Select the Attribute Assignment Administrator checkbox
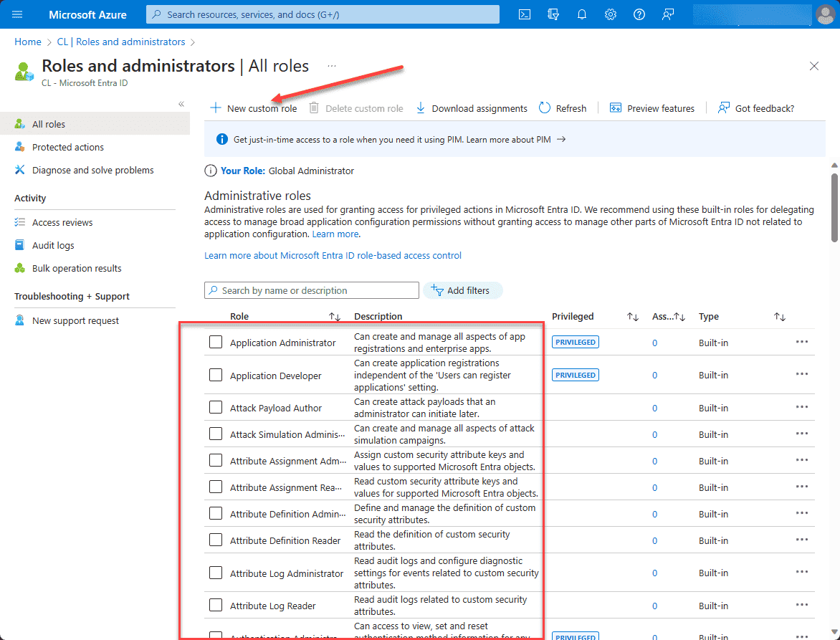 point(215,461)
